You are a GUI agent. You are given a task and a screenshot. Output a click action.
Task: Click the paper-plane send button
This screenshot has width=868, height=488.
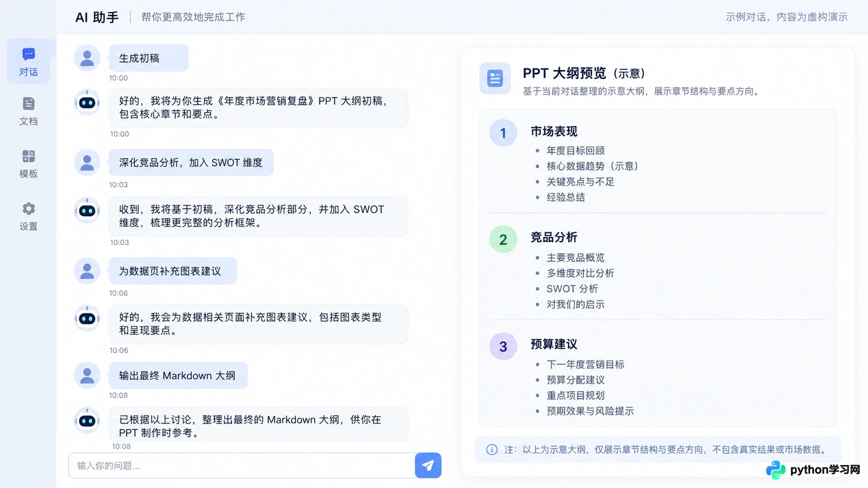(x=428, y=465)
